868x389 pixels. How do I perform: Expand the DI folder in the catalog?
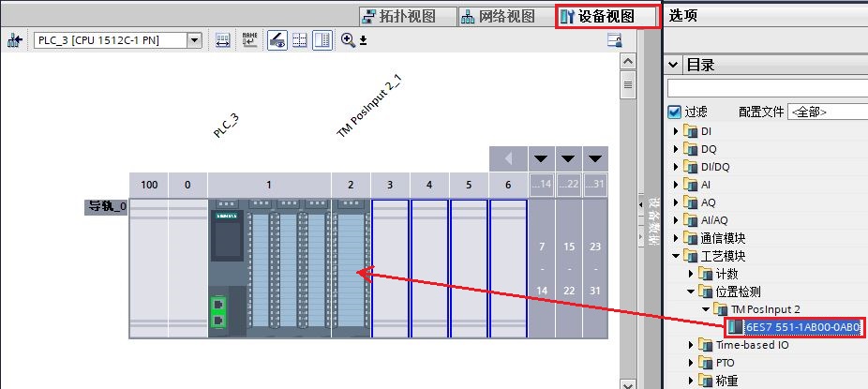[676, 131]
